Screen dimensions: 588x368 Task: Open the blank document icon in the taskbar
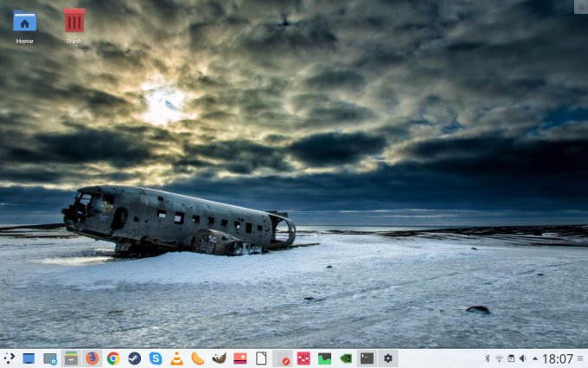pyautogui.click(x=261, y=358)
